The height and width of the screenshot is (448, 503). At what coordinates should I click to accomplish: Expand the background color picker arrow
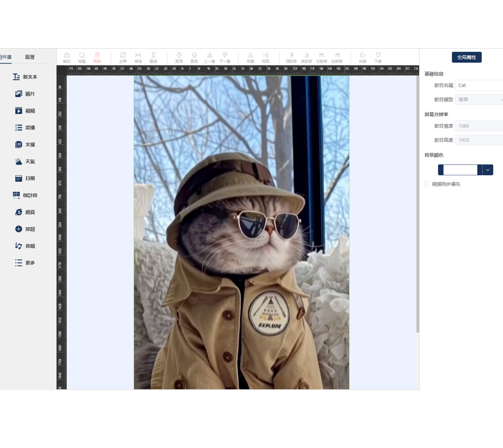tap(488, 170)
